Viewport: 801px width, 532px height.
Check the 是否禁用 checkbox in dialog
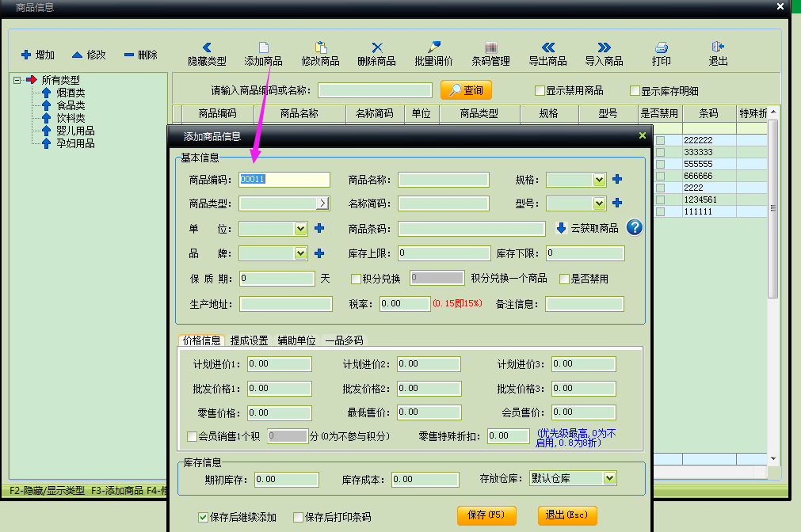[x=564, y=279]
